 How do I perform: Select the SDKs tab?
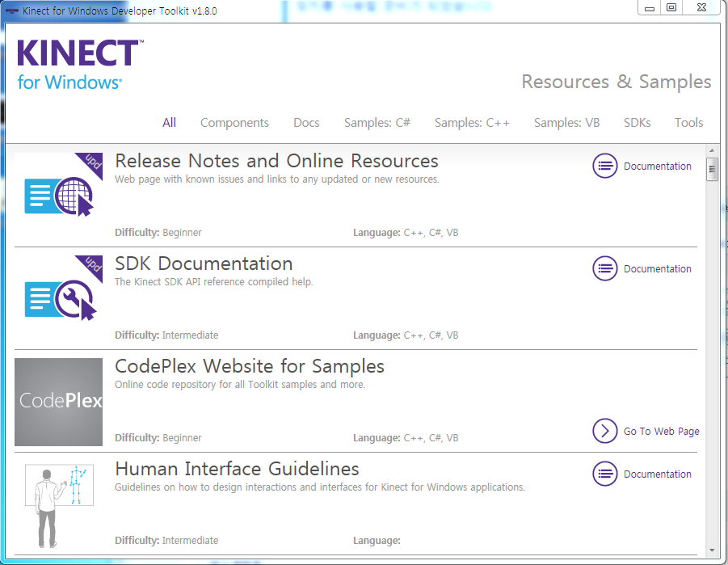(x=637, y=123)
